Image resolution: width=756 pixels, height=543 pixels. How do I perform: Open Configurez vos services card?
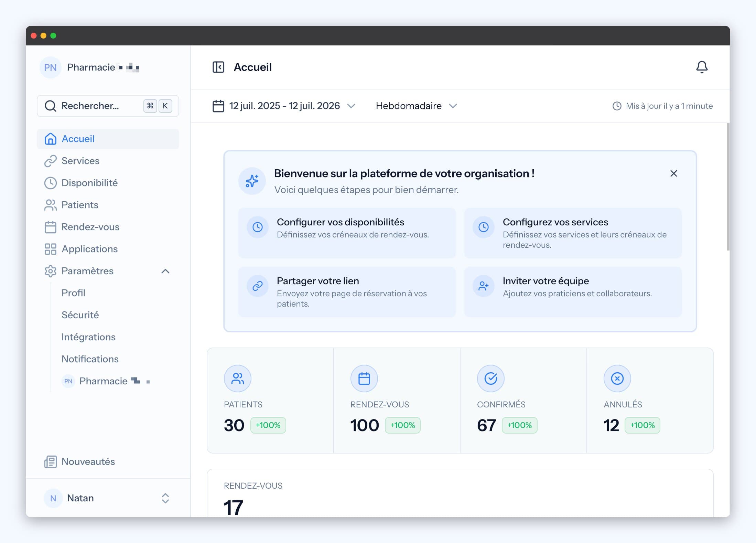(x=573, y=233)
